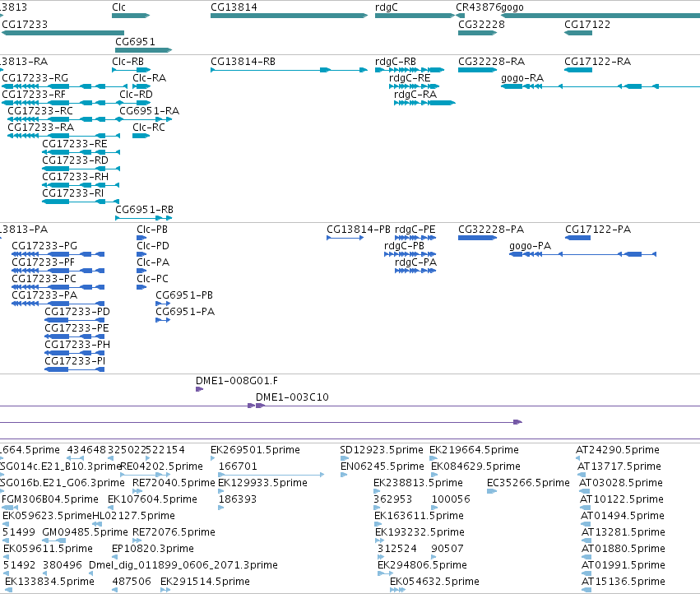Click transcript CG17233-RD

81,169
